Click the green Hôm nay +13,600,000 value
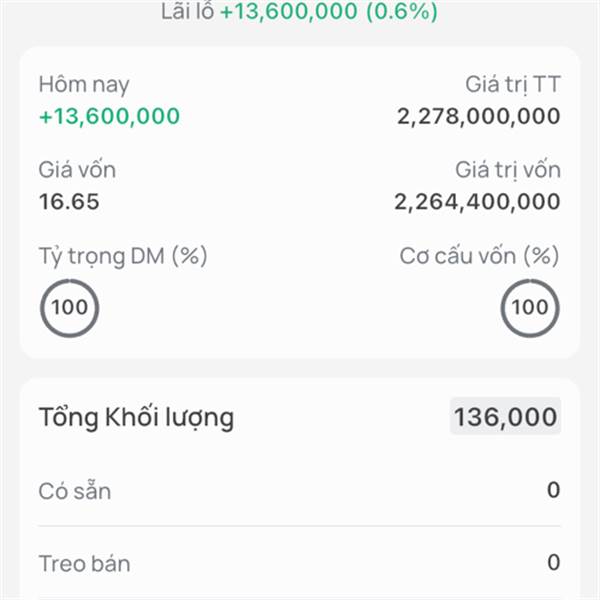The height and width of the screenshot is (600, 600). (x=109, y=116)
